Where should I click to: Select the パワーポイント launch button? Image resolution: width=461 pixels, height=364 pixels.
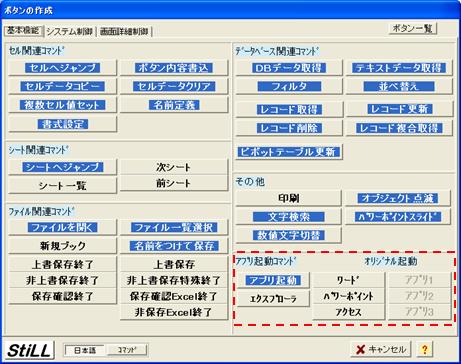point(349,296)
